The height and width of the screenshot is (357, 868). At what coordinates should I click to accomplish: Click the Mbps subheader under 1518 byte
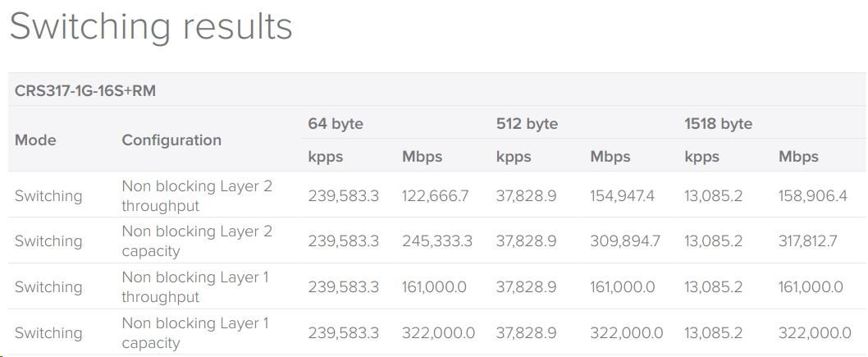click(x=798, y=157)
